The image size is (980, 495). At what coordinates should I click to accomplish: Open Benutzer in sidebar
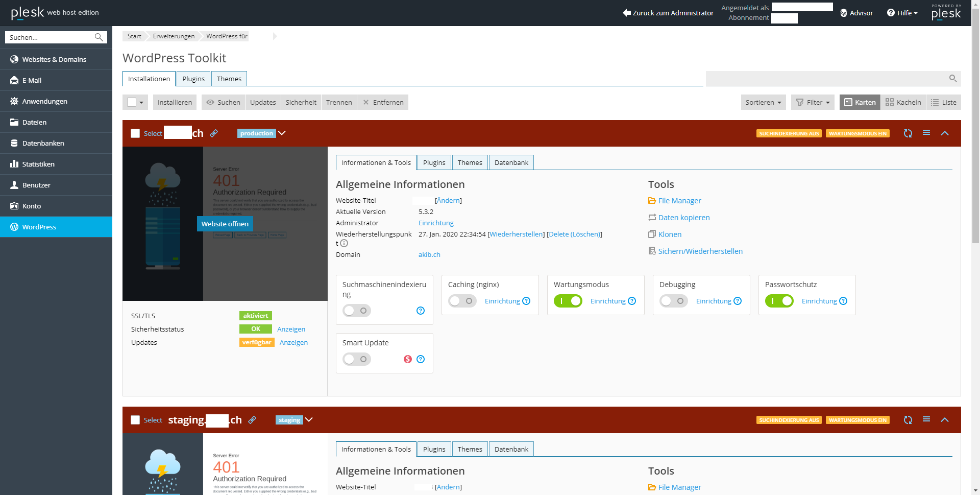pyautogui.click(x=56, y=185)
